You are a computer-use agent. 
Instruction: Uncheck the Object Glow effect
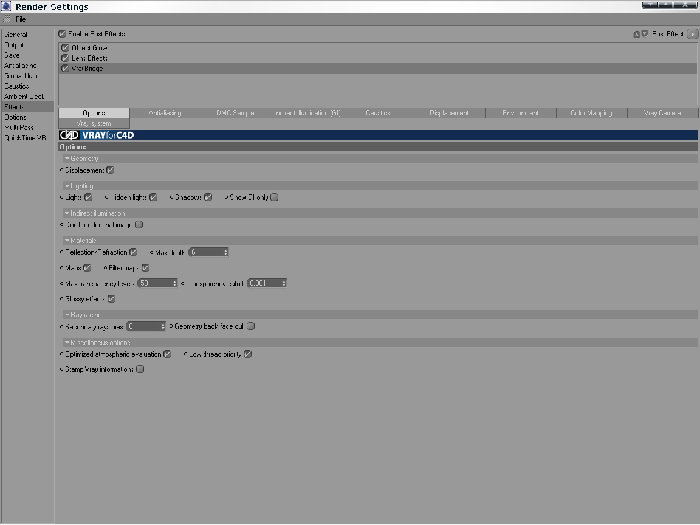(x=65, y=48)
